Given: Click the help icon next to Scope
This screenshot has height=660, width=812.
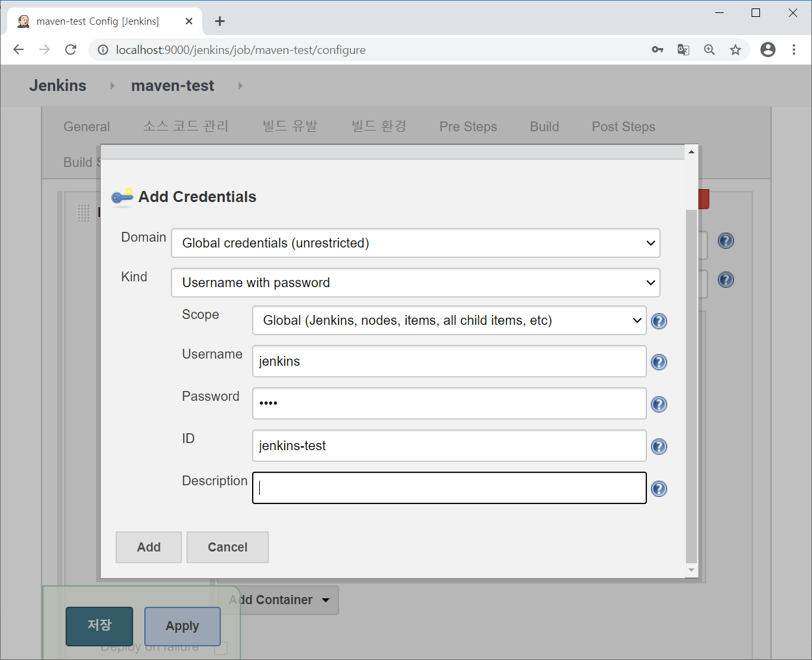Looking at the screenshot, I should coord(659,321).
